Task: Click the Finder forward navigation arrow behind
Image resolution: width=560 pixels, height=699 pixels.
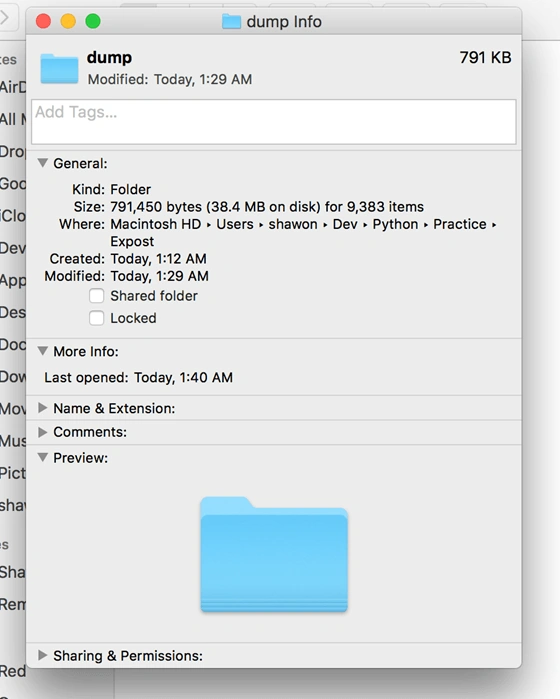Action: click(4, 18)
